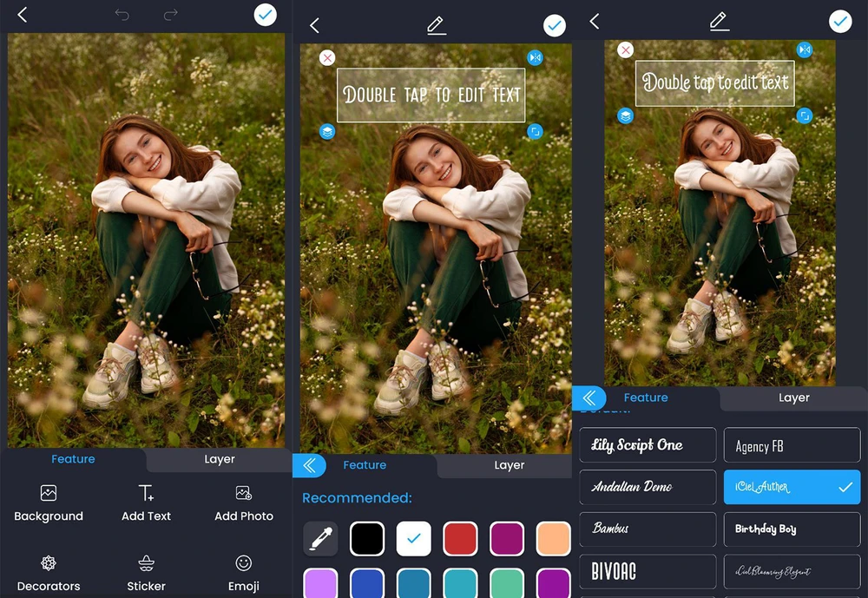Image resolution: width=868 pixels, height=598 pixels.
Task: Apply the Agency FB font
Action: [792, 446]
